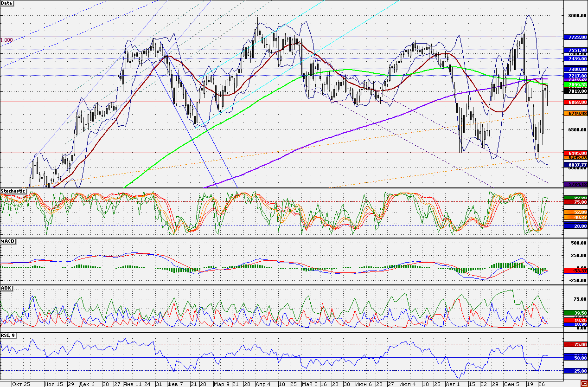Click the RSI, 9 panel label
This screenshot has width=588, height=387.
8,335
